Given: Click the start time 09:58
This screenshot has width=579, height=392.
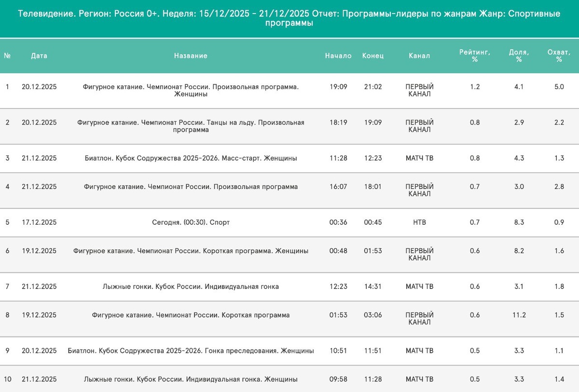Looking at the screenshot, I should [x=338, y=379].
